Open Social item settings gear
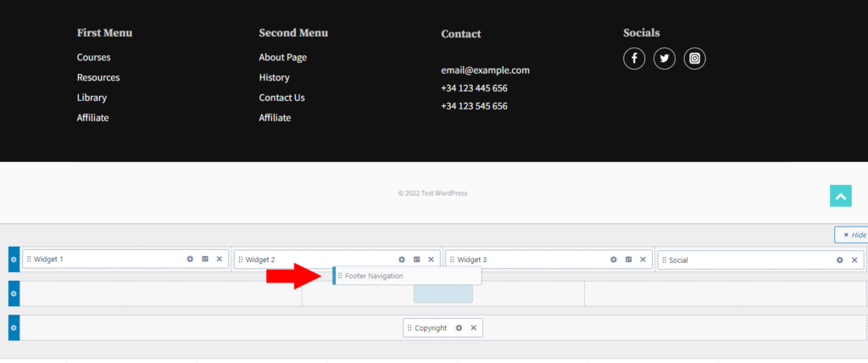 (x=840, y=260)
